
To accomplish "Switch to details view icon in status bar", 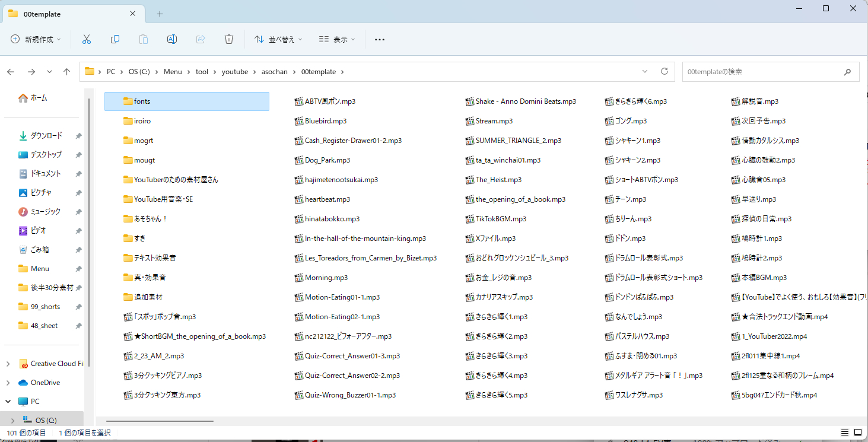I will pyautogui.click(x=845, y=432).
